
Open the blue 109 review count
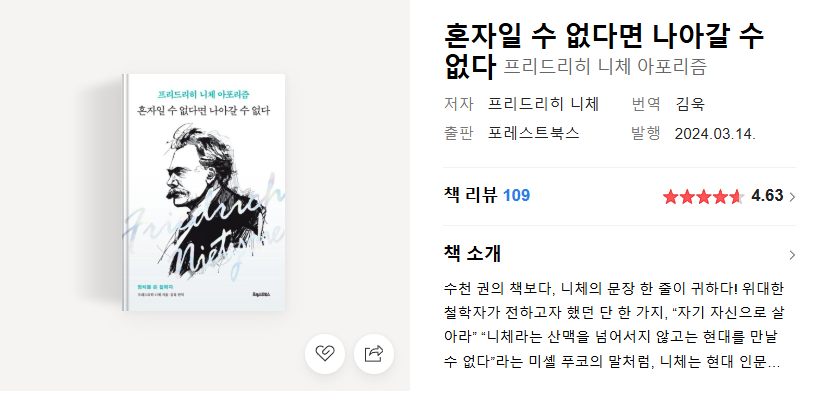(516, 196)
